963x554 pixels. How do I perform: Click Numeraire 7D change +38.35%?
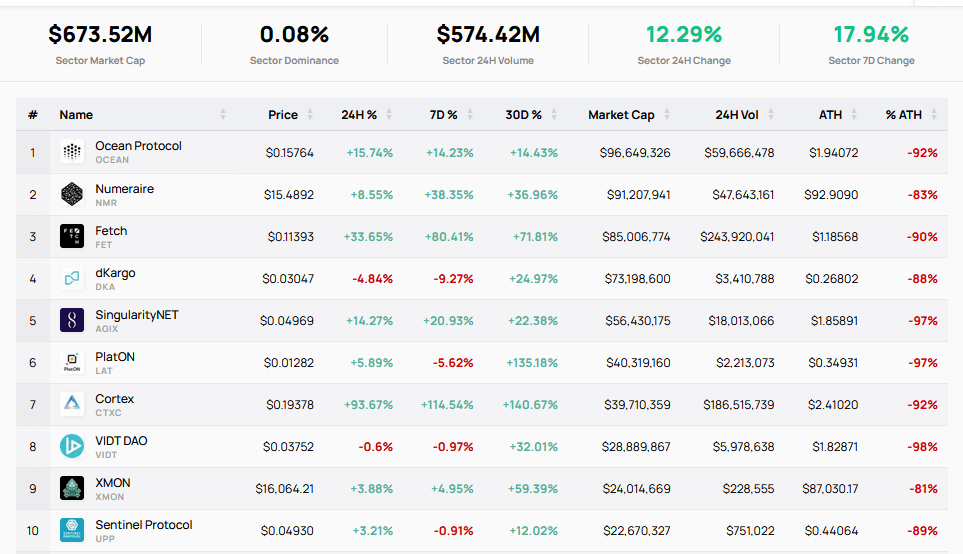448,195
